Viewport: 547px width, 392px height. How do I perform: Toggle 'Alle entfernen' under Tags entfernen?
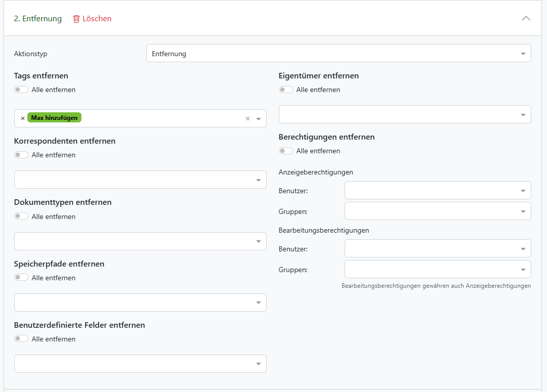coord(21,90)
